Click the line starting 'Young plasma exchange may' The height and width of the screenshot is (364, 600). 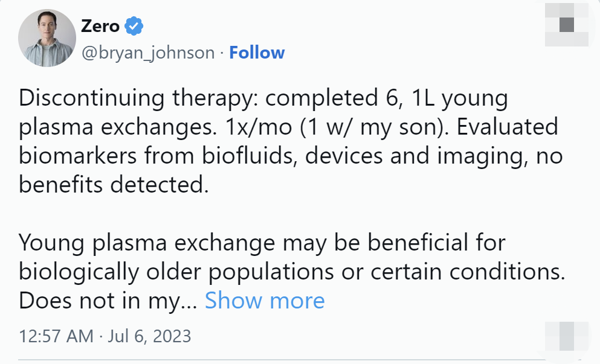coord(262,243)
